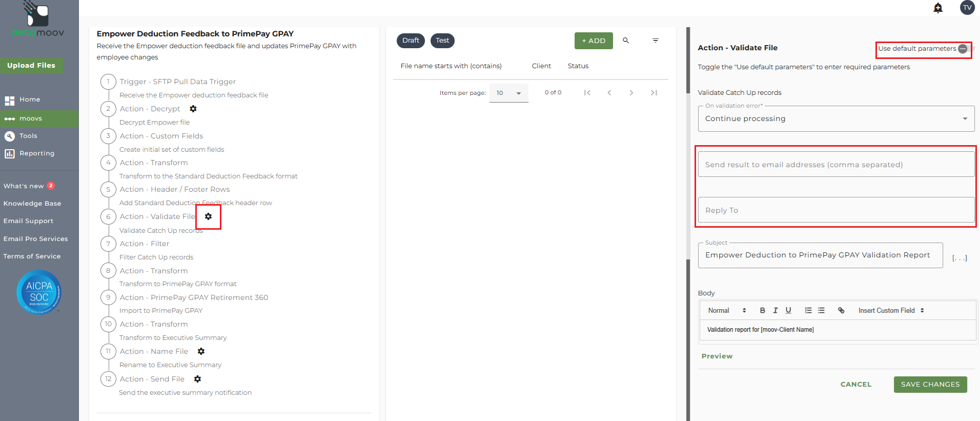Image resolution: width=980 pixels, height=421 pixels.
Task: Click the 'Status' column header
Action: click(x=578, y=66)
